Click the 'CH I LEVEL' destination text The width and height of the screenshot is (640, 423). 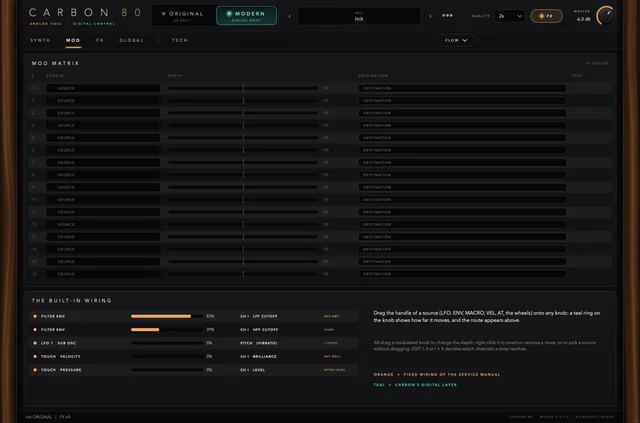[x=253, y=370]
